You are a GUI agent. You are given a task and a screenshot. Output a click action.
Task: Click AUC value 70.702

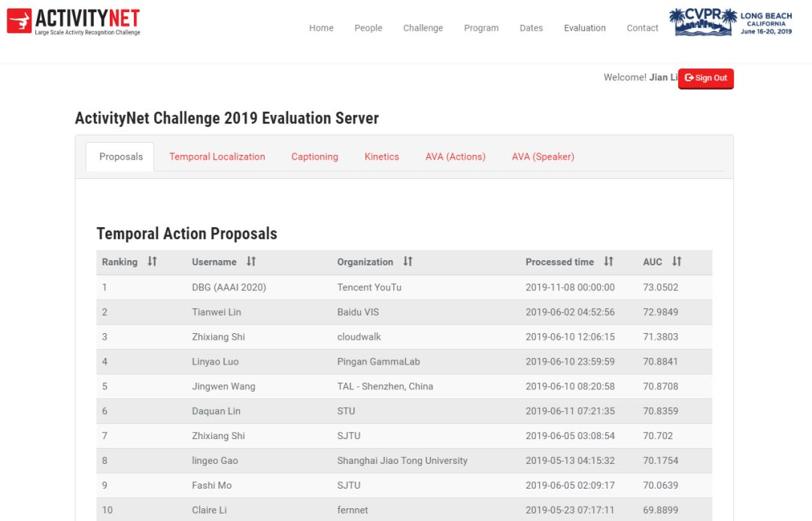tap(658, 436)
